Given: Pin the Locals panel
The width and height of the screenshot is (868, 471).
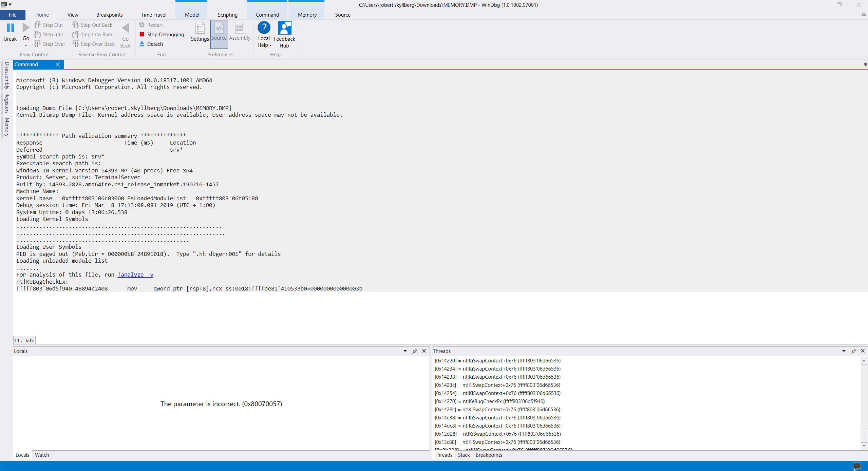Looking at the screenshot, I should click(415, 351).
